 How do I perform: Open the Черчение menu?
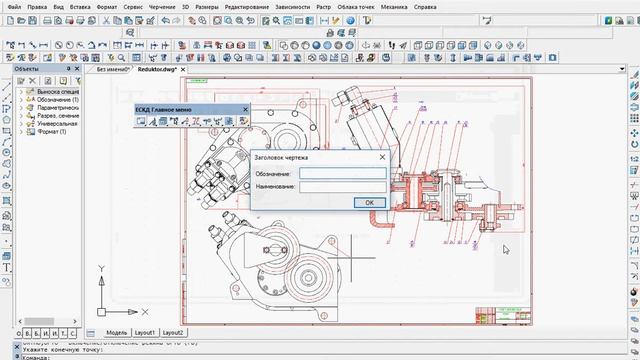[x=162, y=7]
